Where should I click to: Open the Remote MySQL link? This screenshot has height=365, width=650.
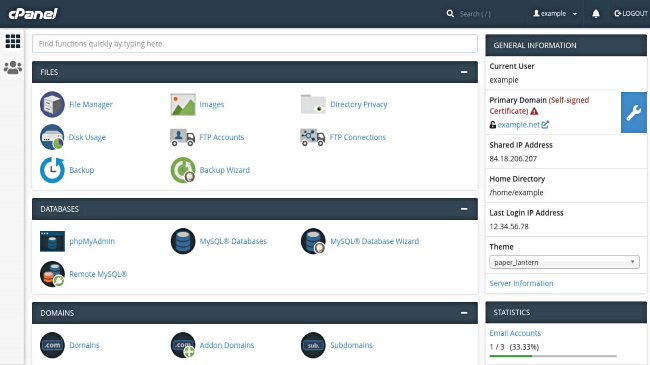pos(98,274)
